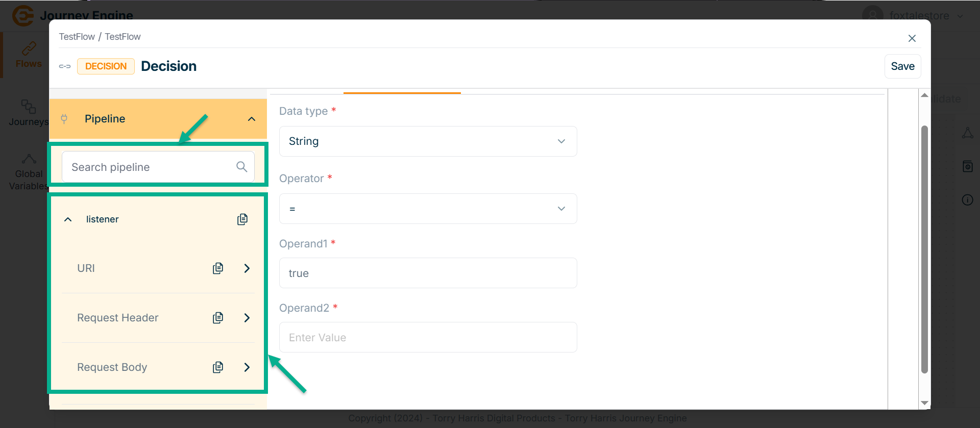980x428 pixels.
Task: Open the Operator dropdown
Action: tap(428, 209)
